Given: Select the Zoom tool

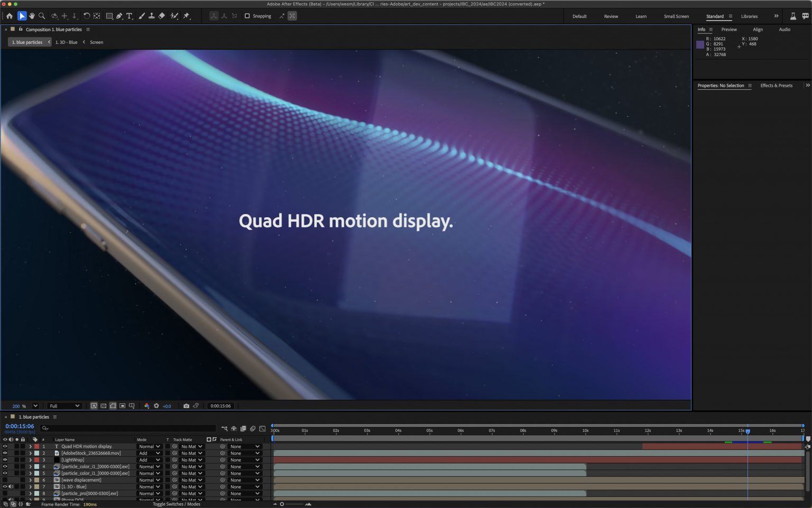Looking at the screenshot, I should 41,16.
